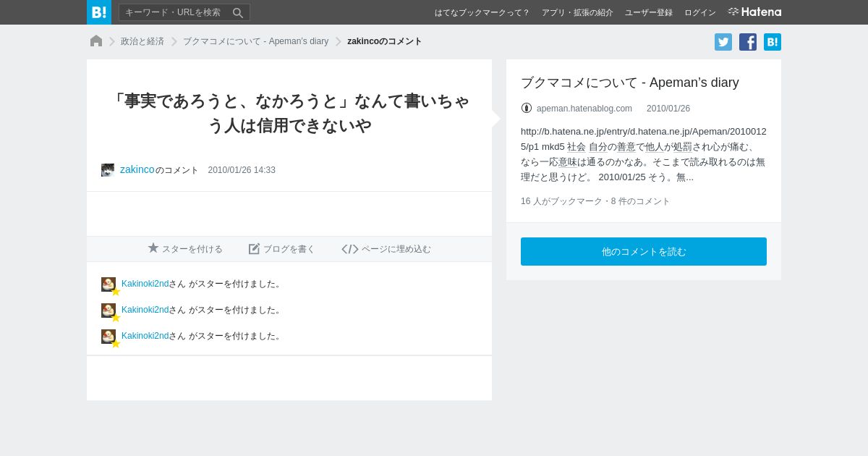The height and width of the screenshot is (456, 868).
Task: Open second Kakinoki2nd star entry link
Action: click(x=145, y=310)
